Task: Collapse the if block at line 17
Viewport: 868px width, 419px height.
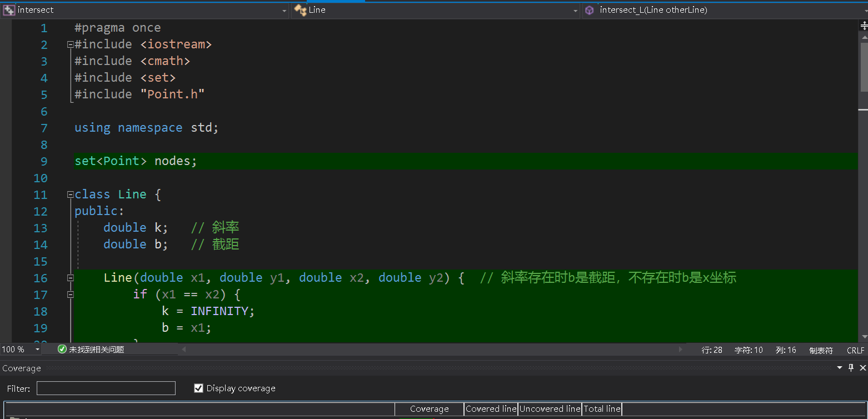Action: tap(70, 295)
